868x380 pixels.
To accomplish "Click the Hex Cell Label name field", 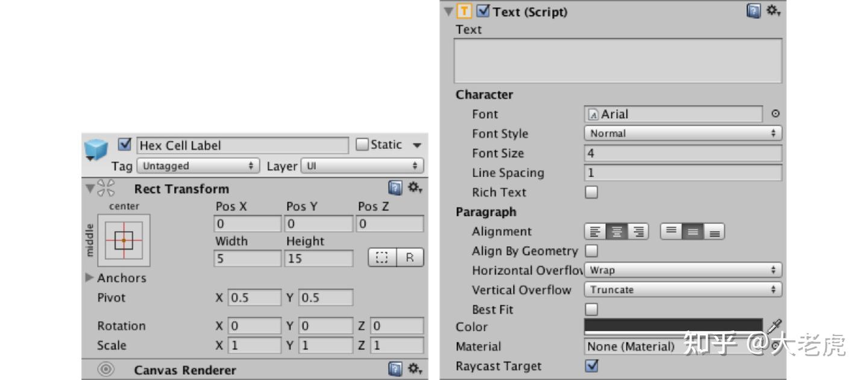I will (243, 145).
